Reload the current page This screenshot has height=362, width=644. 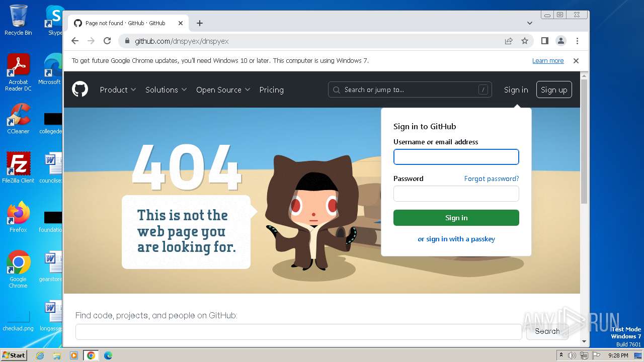pos(107,41)
